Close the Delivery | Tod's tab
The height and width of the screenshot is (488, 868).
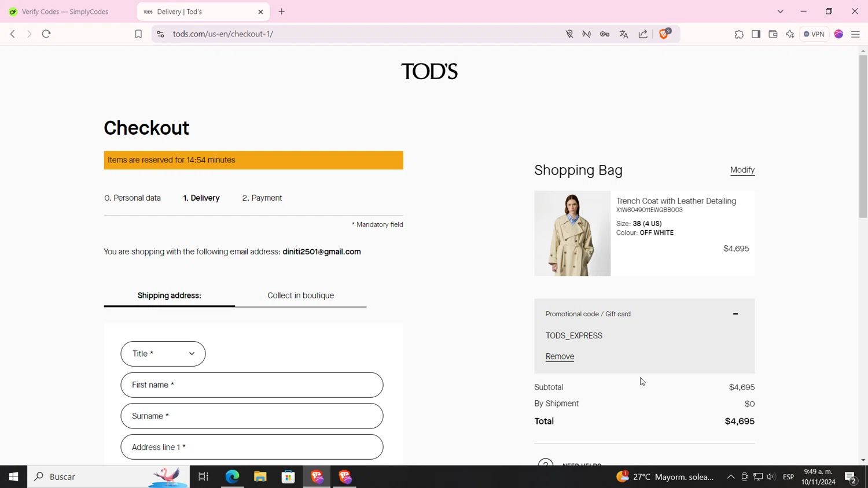coord(260,12)
